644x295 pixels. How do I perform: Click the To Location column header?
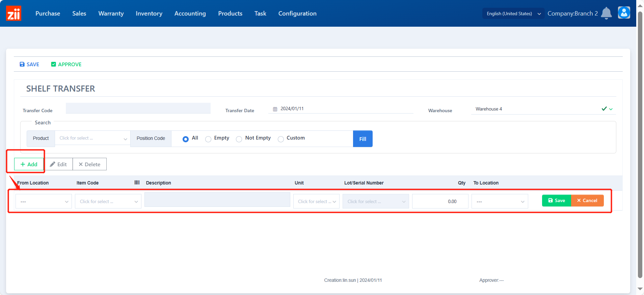click(x=486, y=183)
